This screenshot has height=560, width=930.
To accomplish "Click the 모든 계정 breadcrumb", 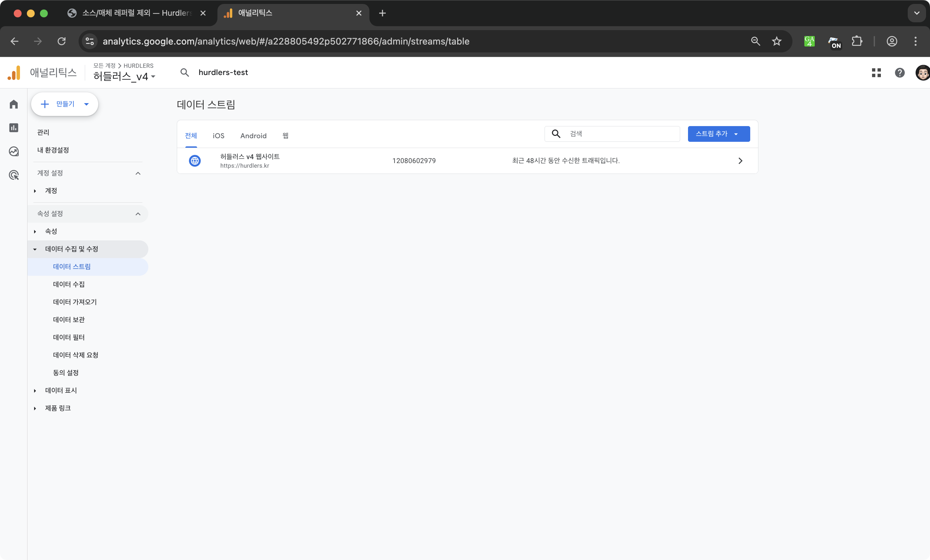I will 104,65.
